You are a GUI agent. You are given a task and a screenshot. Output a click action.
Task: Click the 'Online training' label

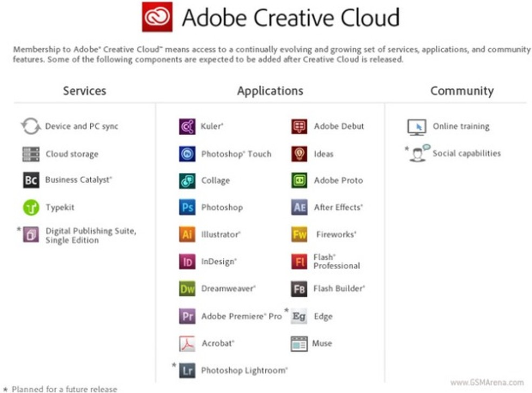[x=461, y=126]
